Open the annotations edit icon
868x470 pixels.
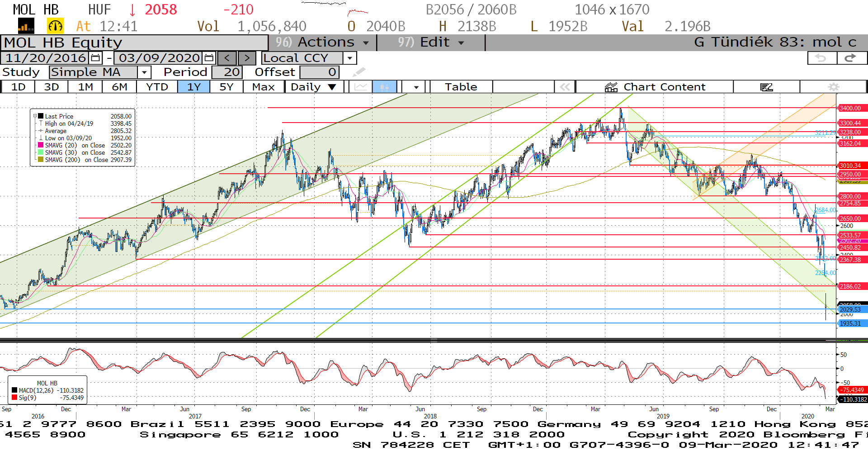766,87
